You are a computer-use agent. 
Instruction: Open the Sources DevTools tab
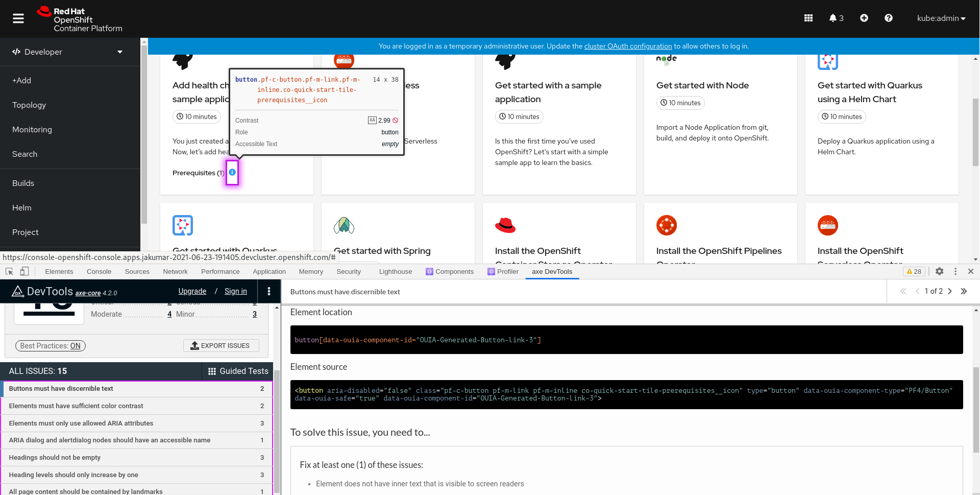point(137,271)
